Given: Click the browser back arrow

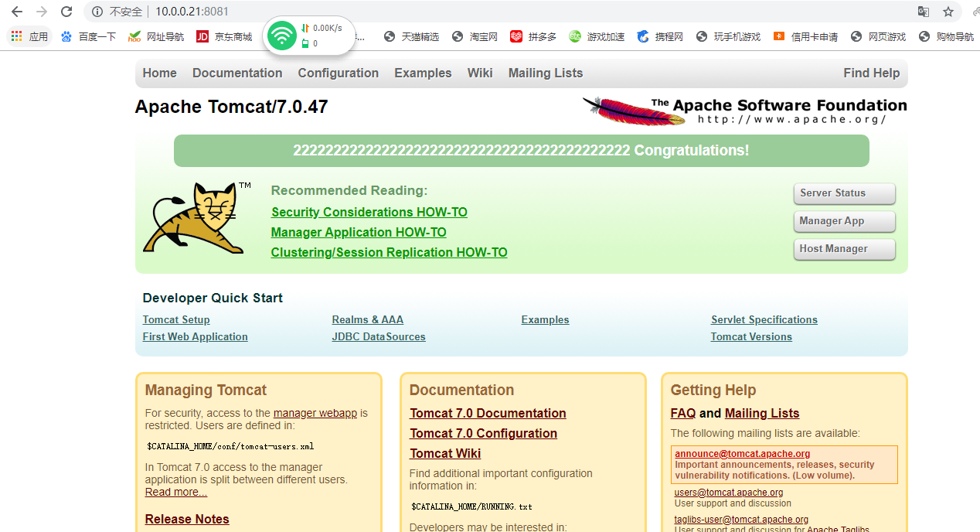Looking at the screenshot, I should (x=17, y=12).
